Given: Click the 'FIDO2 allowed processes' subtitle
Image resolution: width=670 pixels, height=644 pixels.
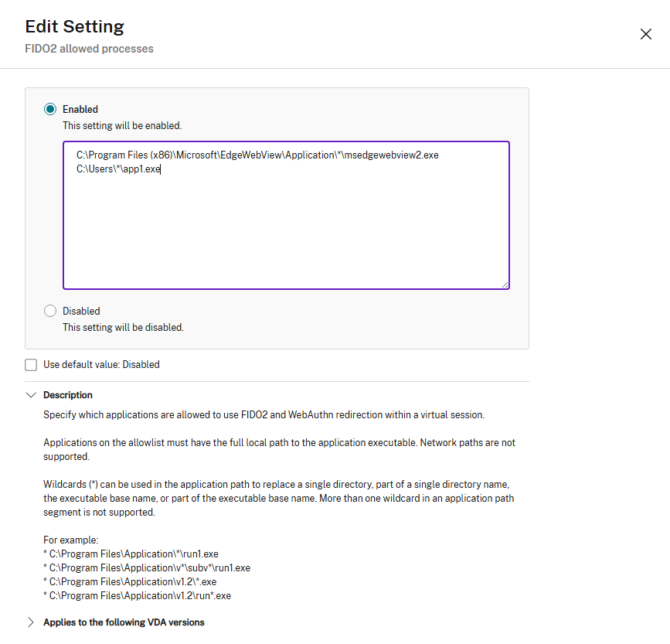Looking at the screenshot, I should click(89, 49).
